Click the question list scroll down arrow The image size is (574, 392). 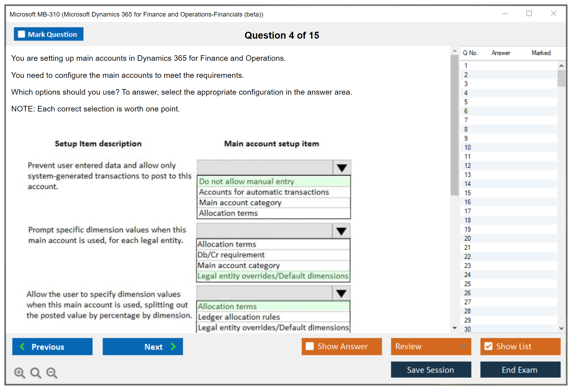pyautogui.click(x=561, y=328)
